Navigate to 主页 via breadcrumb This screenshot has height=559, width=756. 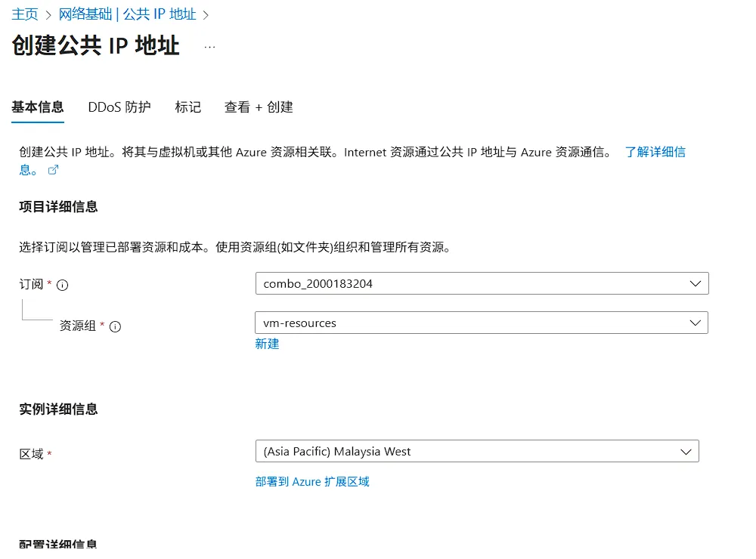point(25,13)
